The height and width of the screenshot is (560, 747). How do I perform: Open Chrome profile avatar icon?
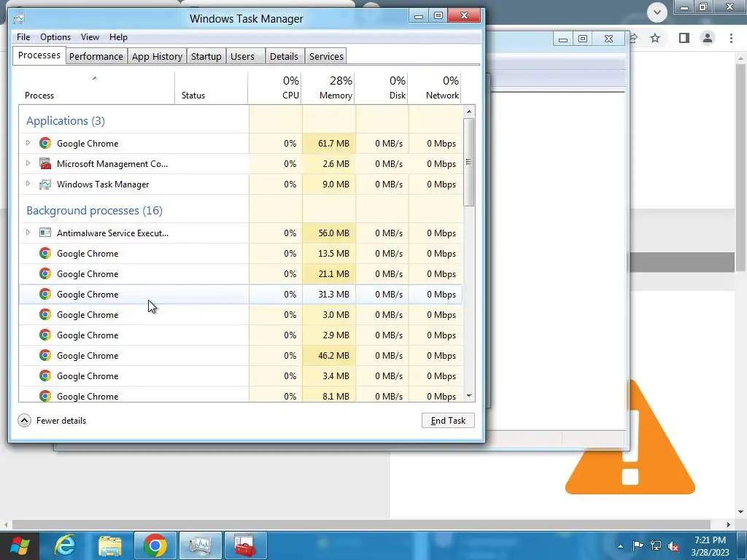(708, 38)
